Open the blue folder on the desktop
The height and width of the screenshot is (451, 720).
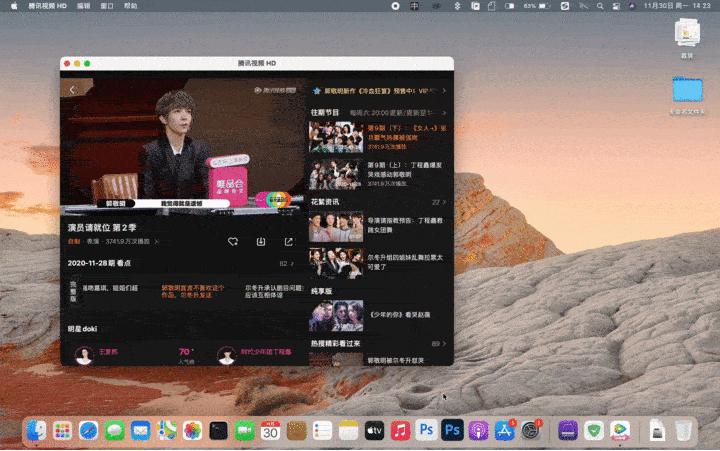pos(687,90)
